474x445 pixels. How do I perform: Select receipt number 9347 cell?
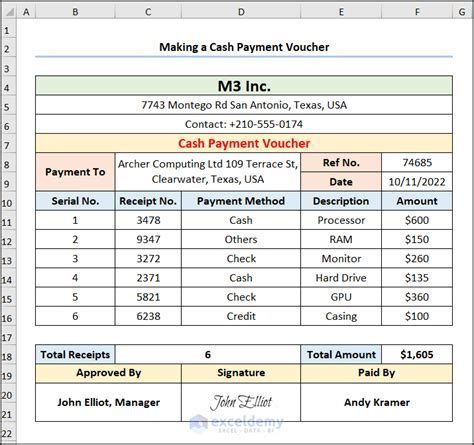point(148,239)
